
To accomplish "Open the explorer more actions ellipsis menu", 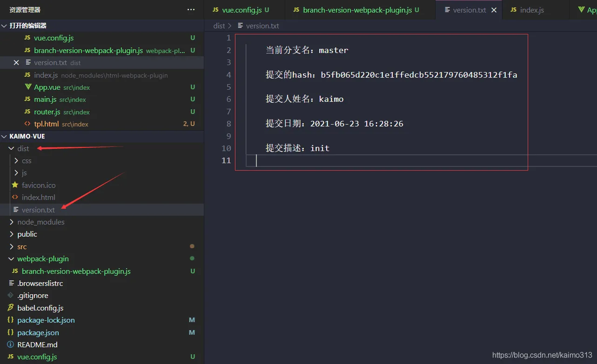I will pyautogui.click(x=191, y=9).
